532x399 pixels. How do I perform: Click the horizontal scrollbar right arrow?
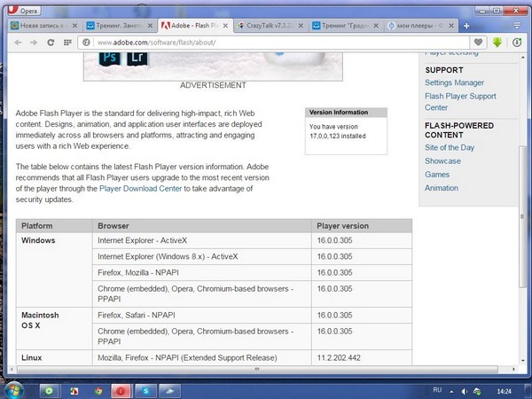point(513,369)
